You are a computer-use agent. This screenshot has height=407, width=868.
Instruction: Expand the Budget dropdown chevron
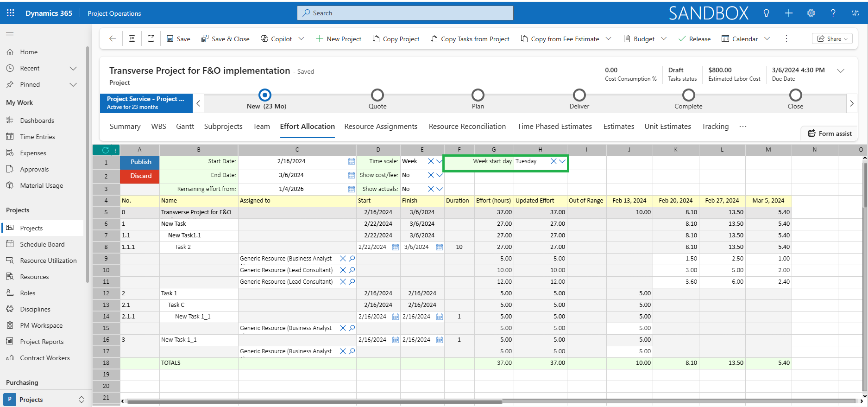(664, 39)
